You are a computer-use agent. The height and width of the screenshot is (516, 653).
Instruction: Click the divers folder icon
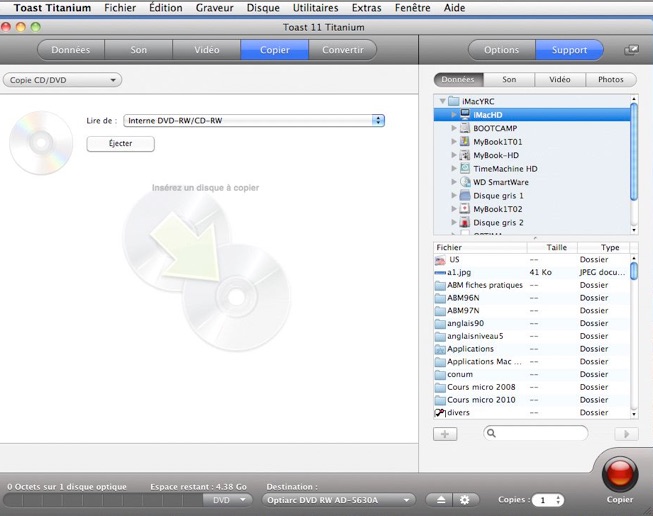tap(440, 413)
